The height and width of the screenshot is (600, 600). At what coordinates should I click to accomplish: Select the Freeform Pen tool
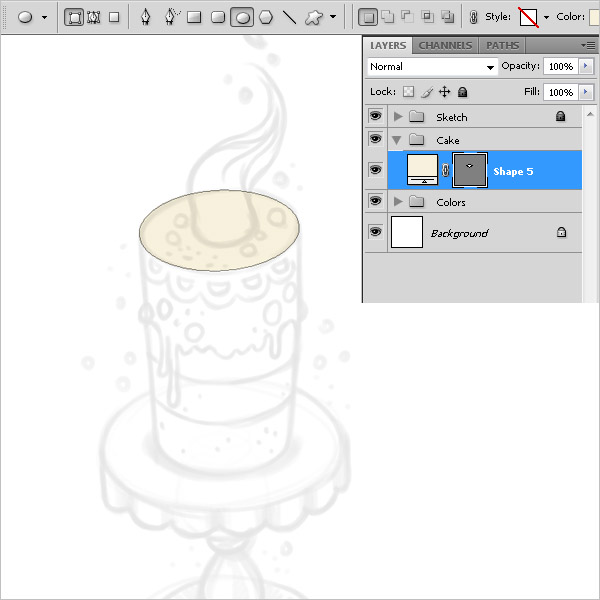(172, 17)
